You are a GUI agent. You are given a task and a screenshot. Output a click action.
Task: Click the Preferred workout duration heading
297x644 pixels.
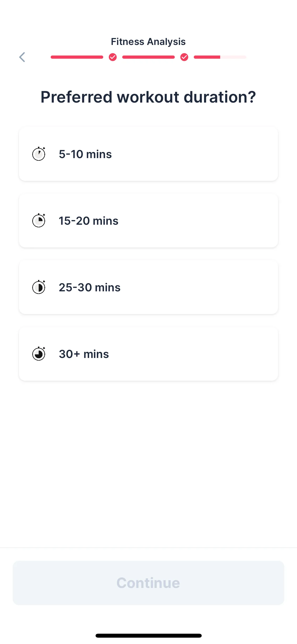pos(148,97)
